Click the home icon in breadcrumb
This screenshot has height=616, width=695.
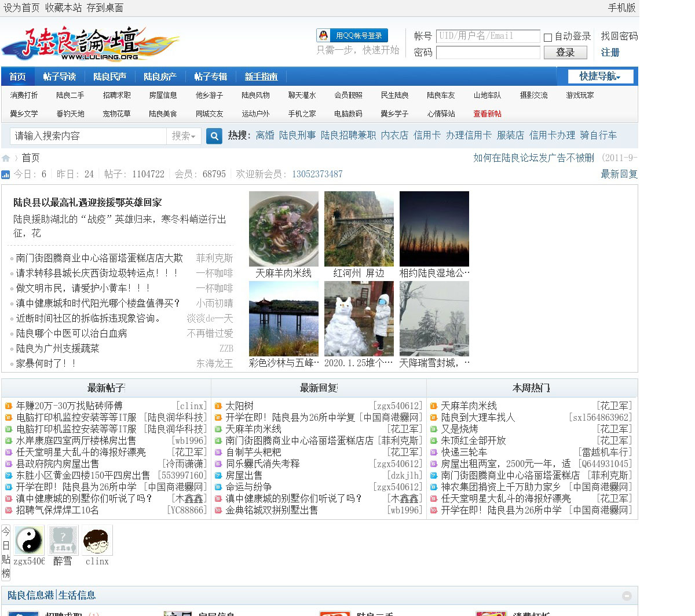(6, 158)
